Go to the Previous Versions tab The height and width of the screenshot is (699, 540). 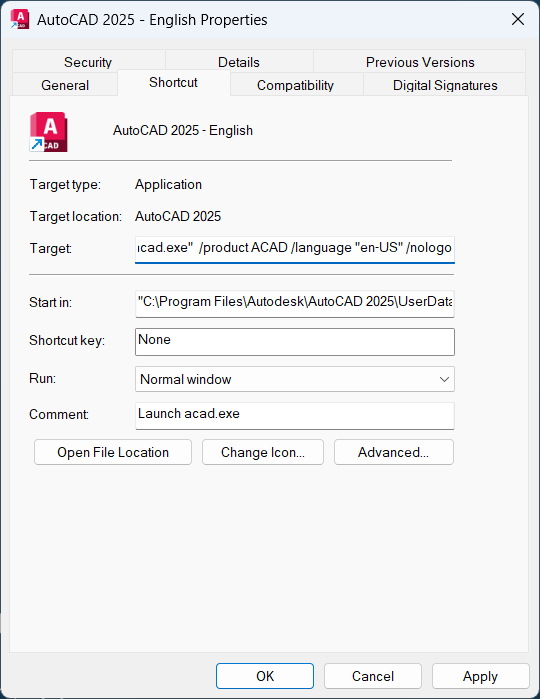click(x=420, y=62)
